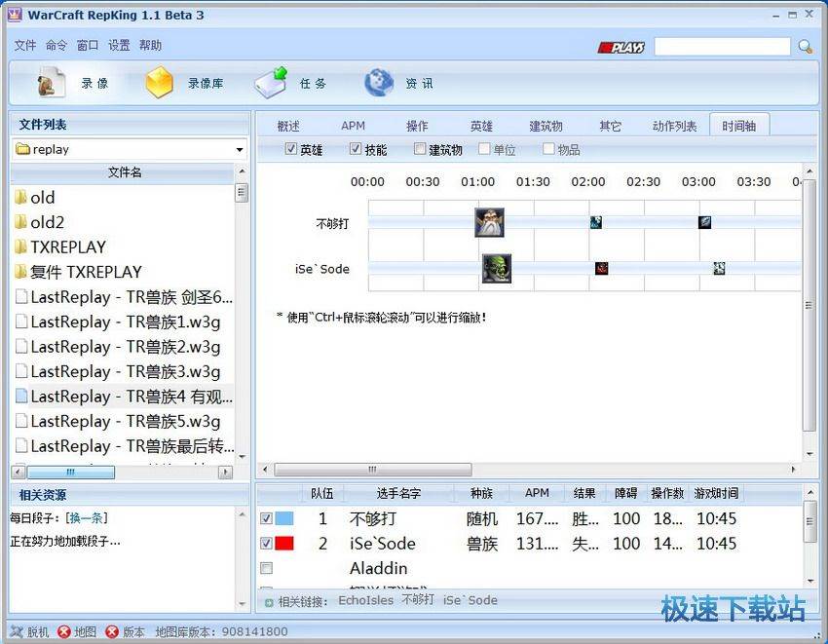Click the 版本 icon in status bar
Viewport: 828px width, 644px height.
[110, 631]
